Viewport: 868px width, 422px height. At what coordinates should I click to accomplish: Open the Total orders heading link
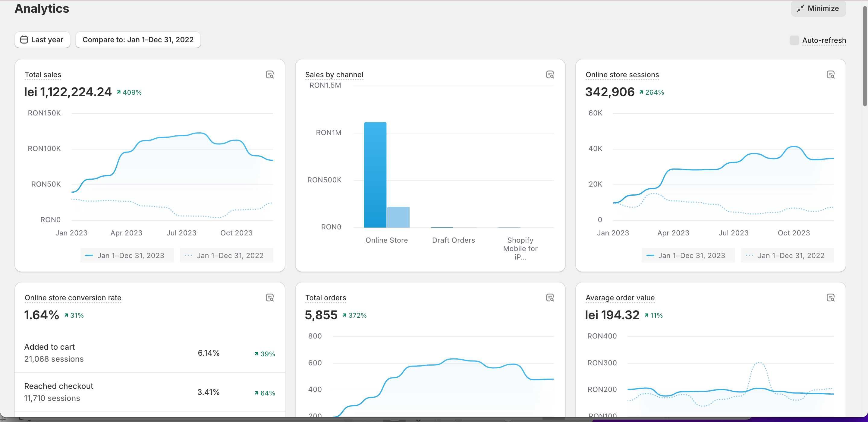[325, 298]
